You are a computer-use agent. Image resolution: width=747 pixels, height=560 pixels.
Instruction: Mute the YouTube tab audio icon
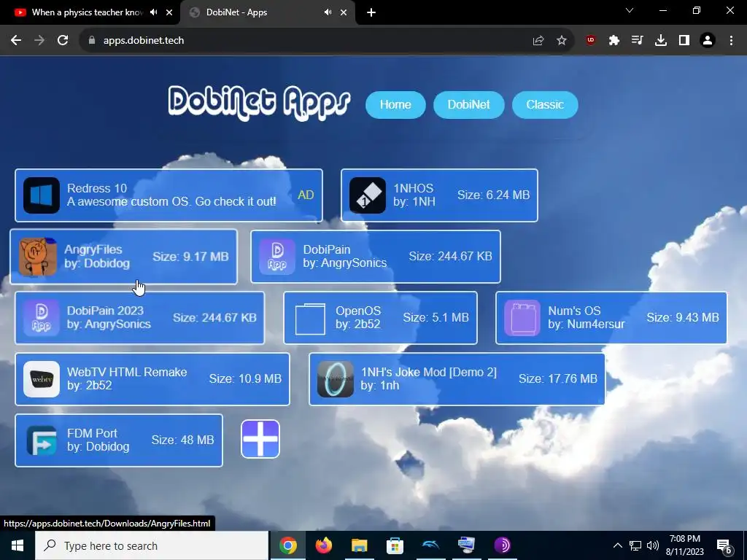[x=153, y=12]
